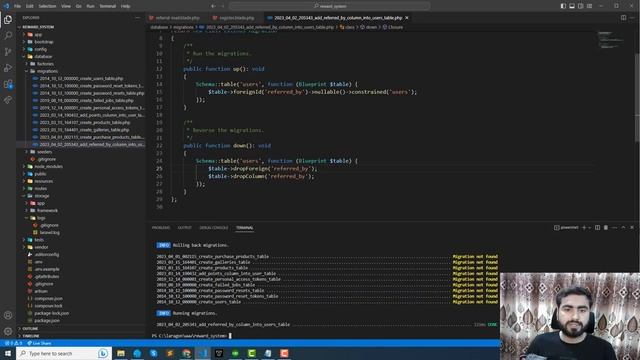This screenshot has height=360, width=640.
Task: Open package.json in the explorer
Action: pos(47,321)
